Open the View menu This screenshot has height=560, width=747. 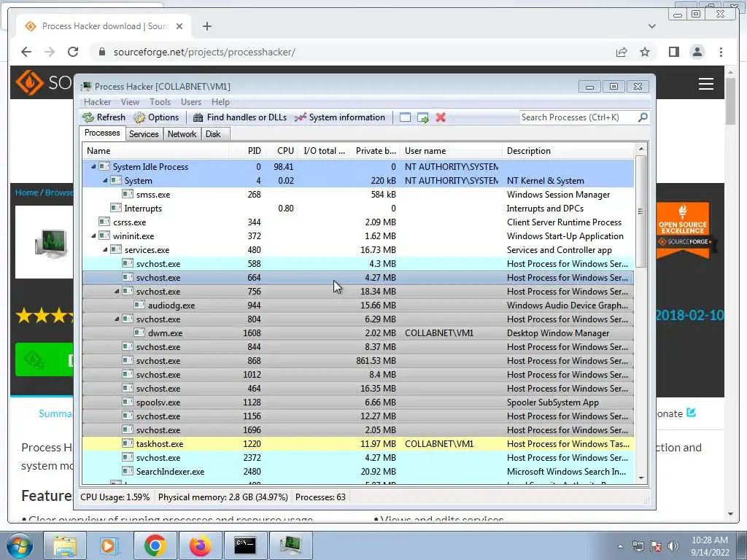pyautogui.click(x=130, y=102)
